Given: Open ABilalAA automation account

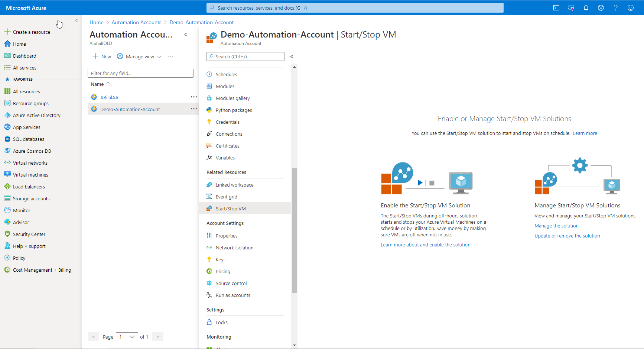Looking at the screenshot, I should coord(109,97).
